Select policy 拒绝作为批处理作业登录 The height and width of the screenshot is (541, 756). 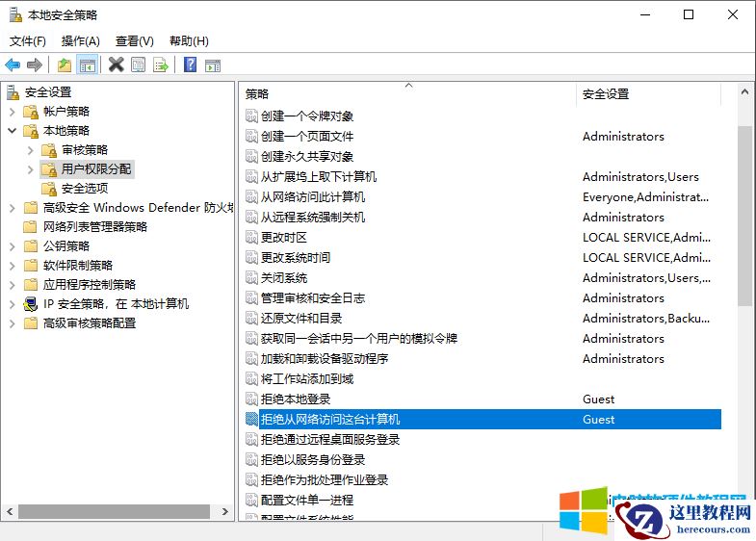tap(325, 480)
